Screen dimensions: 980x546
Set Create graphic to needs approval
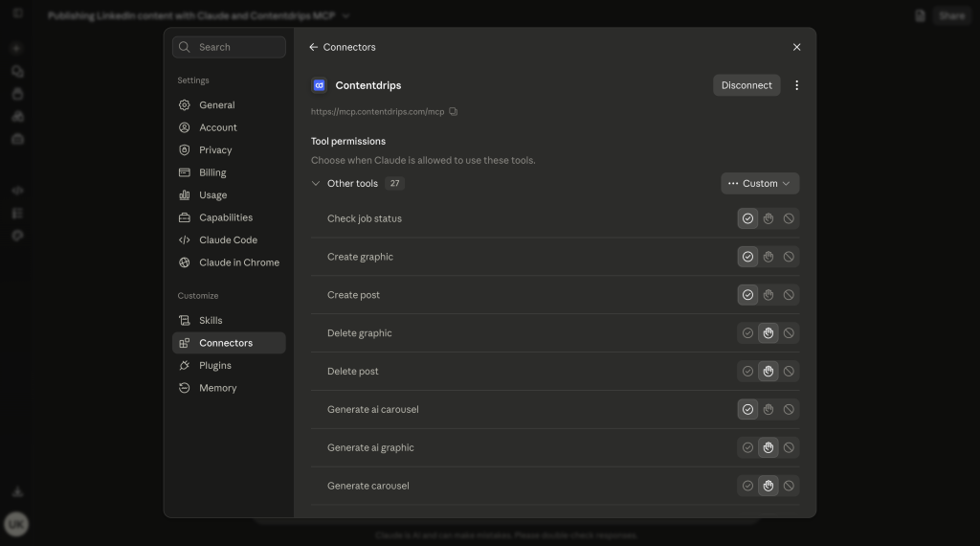(x=768, y=257)
